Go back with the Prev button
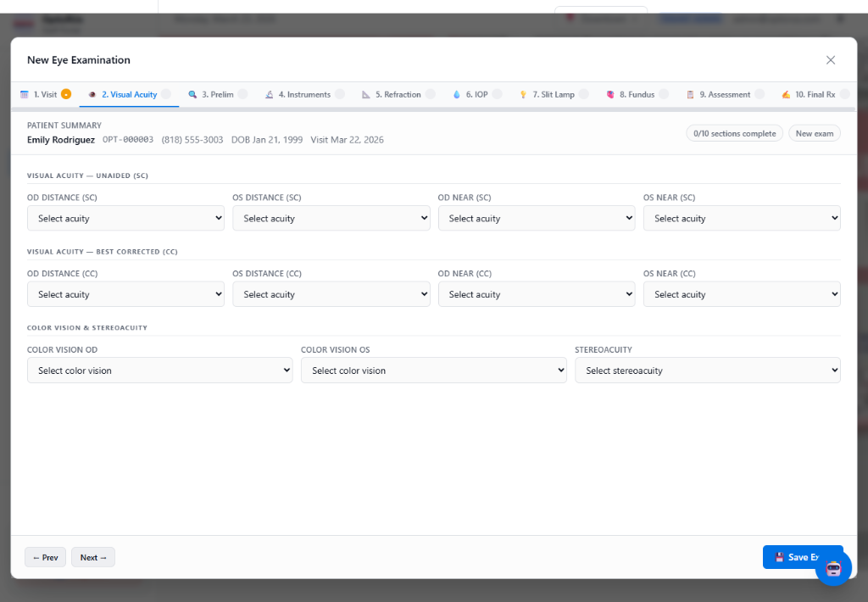The image size is (868, 602). 45,557
